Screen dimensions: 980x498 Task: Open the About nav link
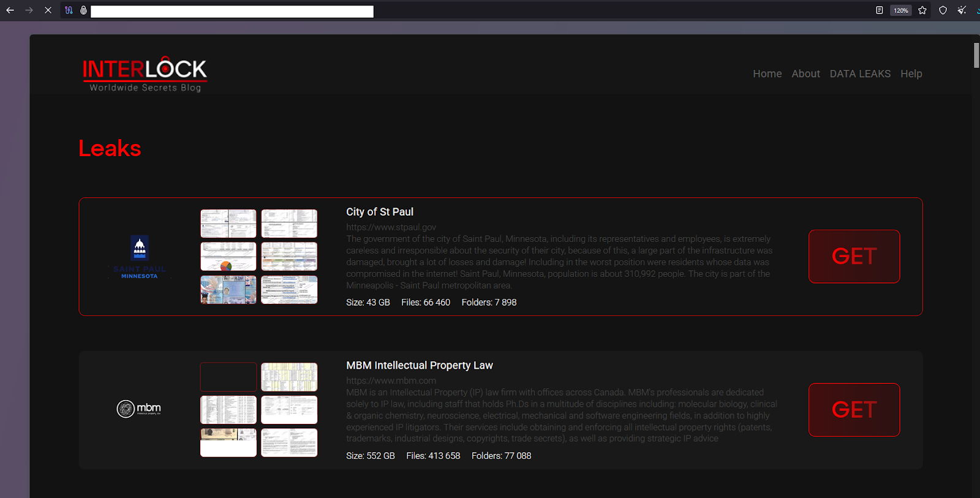coord(805,74)
